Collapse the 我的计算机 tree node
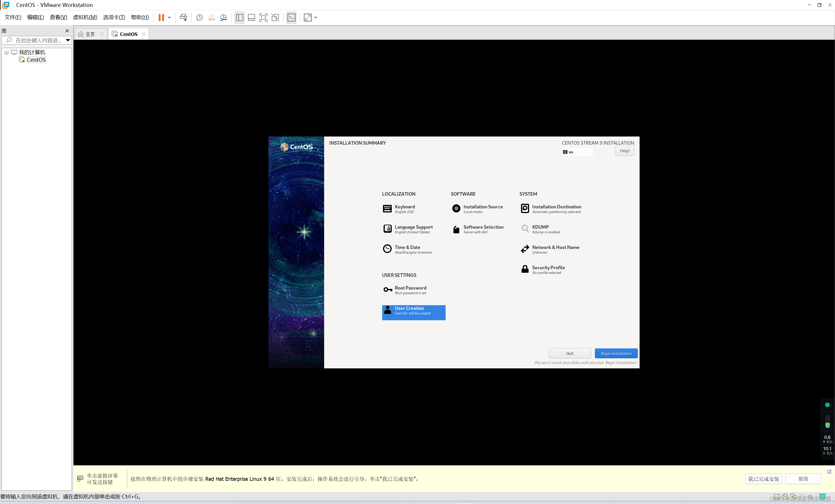 [6, 52]
